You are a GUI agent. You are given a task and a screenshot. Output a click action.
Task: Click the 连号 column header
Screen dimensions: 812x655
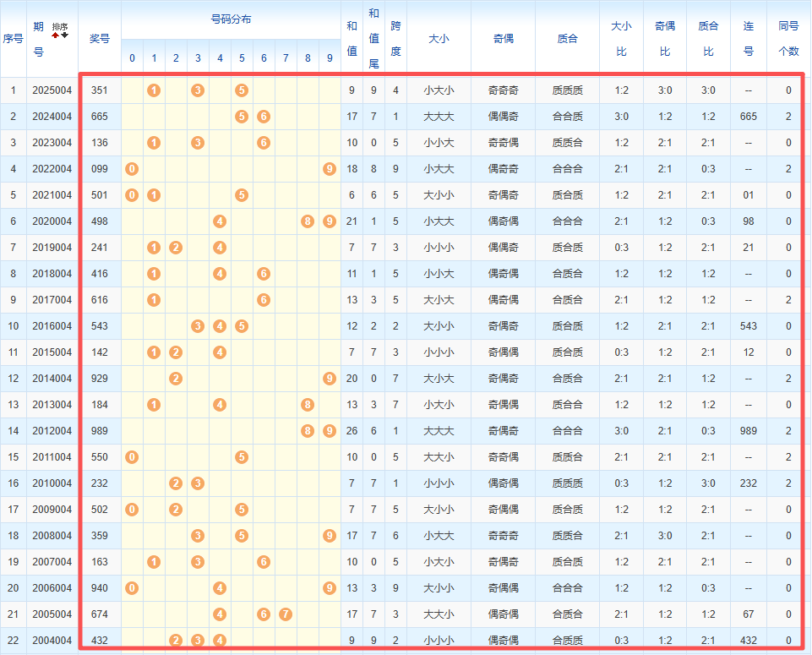tap(748, 38)
